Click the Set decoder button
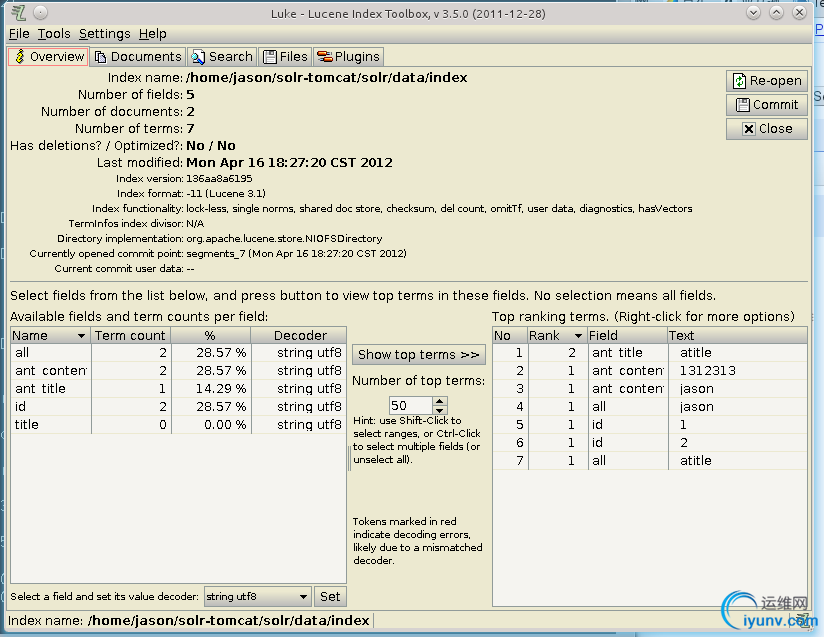This screenshot has height=637, width=824. point(330,597)
